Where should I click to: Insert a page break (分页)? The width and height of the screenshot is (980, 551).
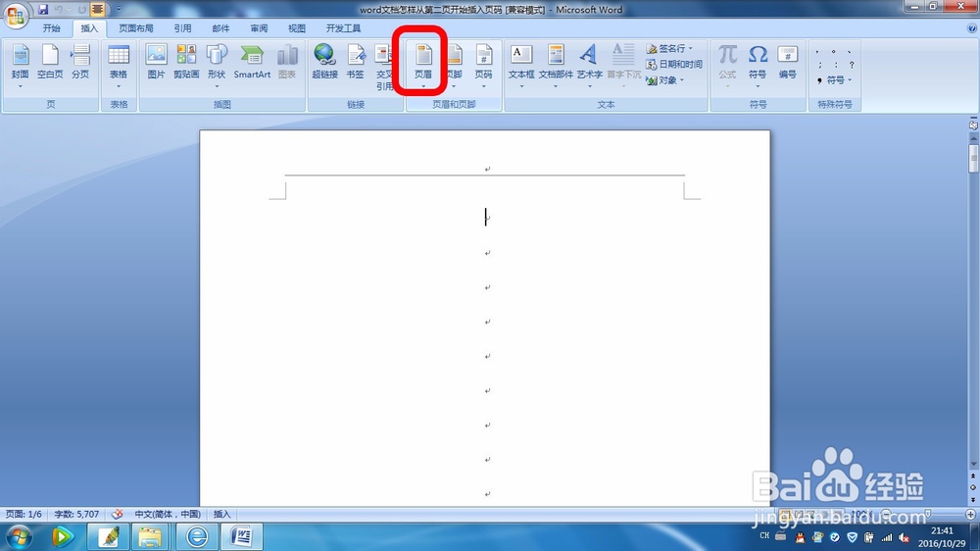pyautogui.click(x=80, y=63)
